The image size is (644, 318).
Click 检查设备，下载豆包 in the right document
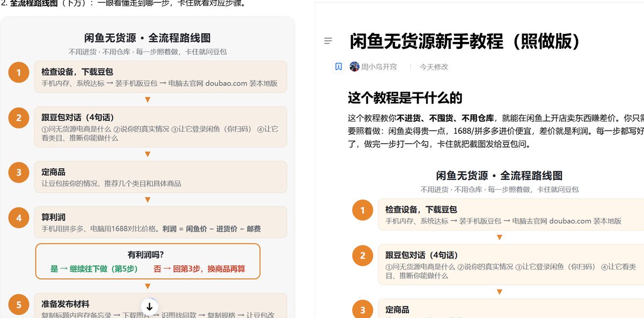(421, 209)
